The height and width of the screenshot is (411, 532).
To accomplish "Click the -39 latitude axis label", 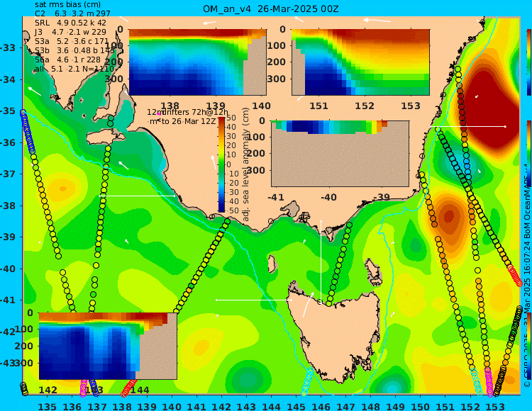I will pyautogui.click(x=8, y=237).
